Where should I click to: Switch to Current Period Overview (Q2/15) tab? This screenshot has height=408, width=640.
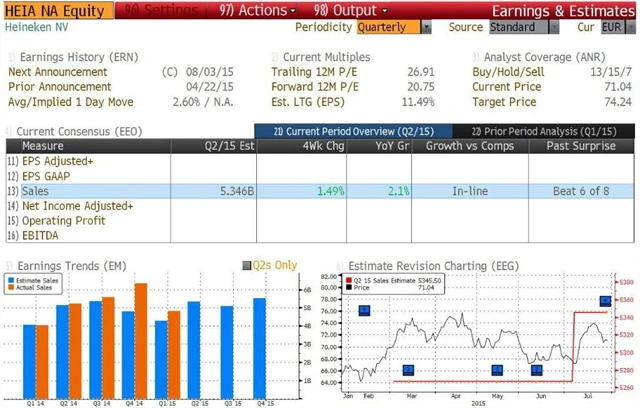[353, 131]
